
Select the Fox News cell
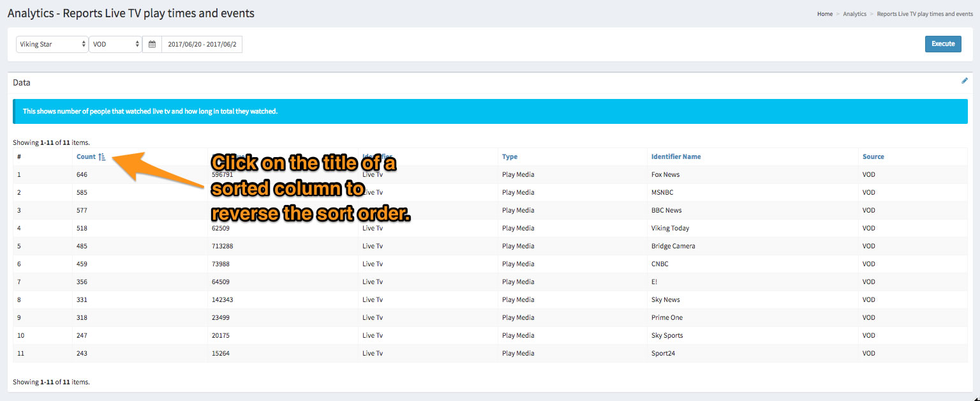click(665, 175)
